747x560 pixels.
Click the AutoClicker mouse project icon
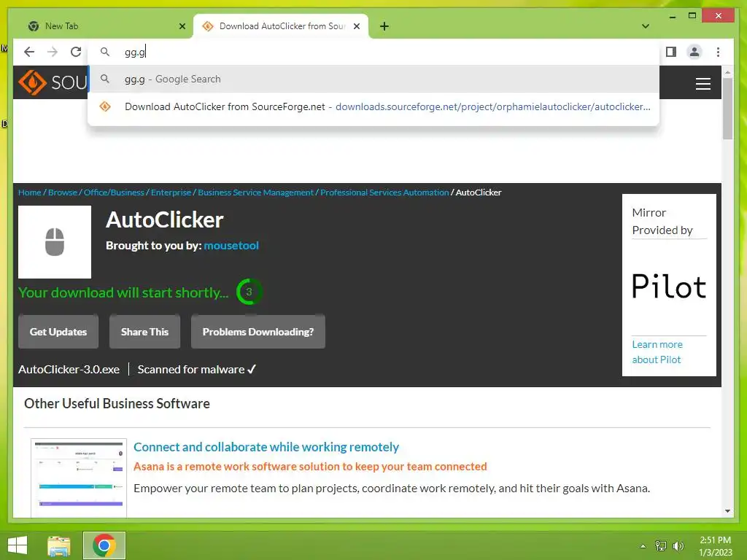55,242
